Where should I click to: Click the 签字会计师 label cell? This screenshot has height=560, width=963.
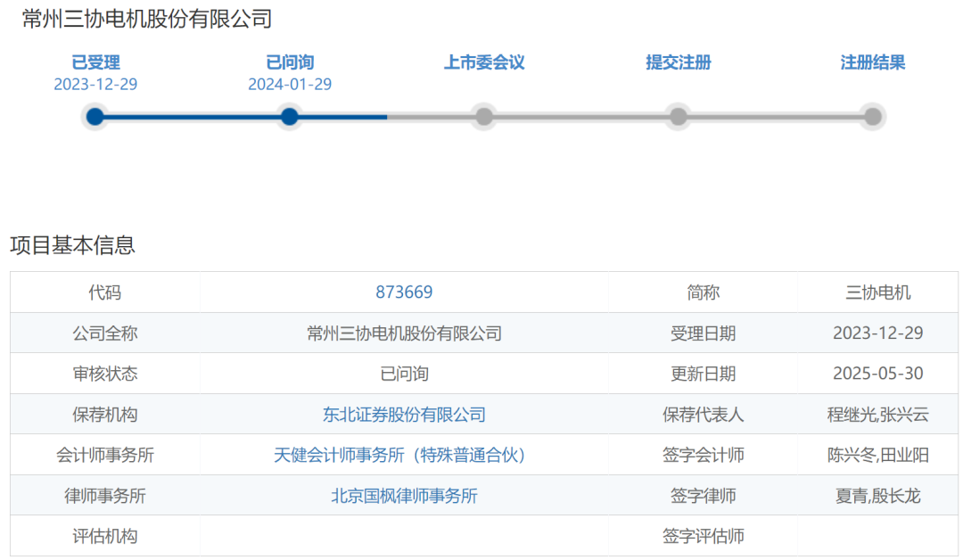704,455
